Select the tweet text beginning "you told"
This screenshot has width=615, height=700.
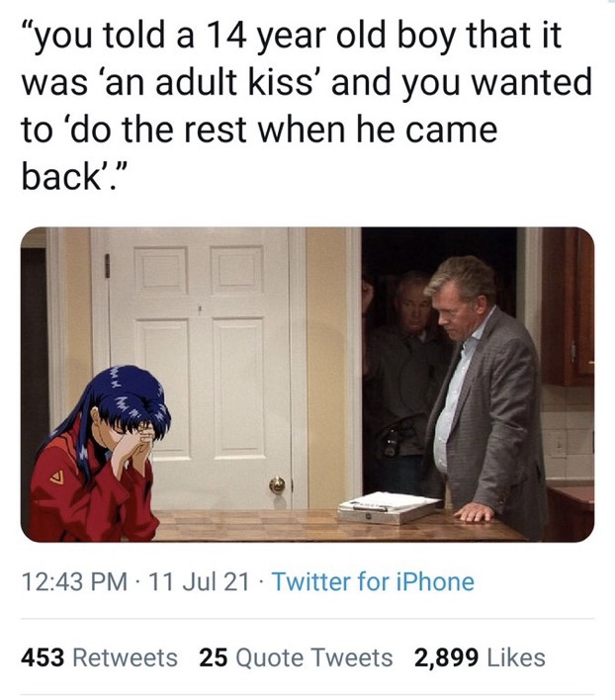(x=307, y=106)
